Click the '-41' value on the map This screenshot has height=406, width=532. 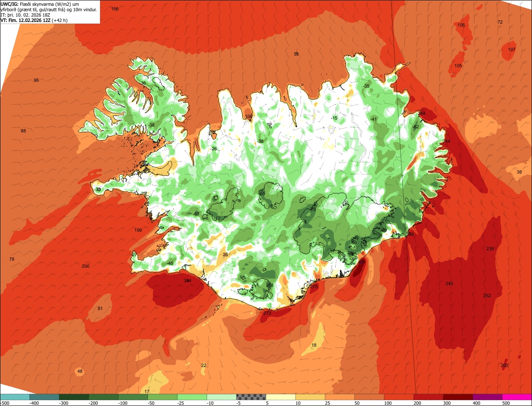tap(373, 119)
